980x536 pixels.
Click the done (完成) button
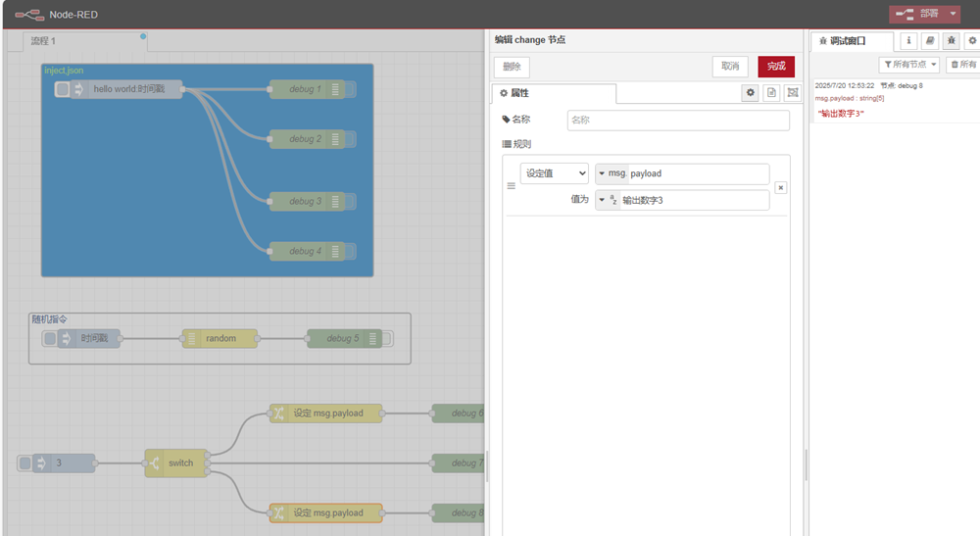point(776,67)
